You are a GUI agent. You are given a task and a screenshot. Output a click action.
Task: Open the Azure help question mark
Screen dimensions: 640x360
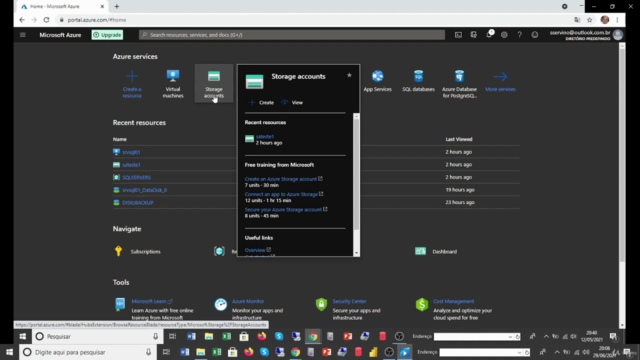519,35
